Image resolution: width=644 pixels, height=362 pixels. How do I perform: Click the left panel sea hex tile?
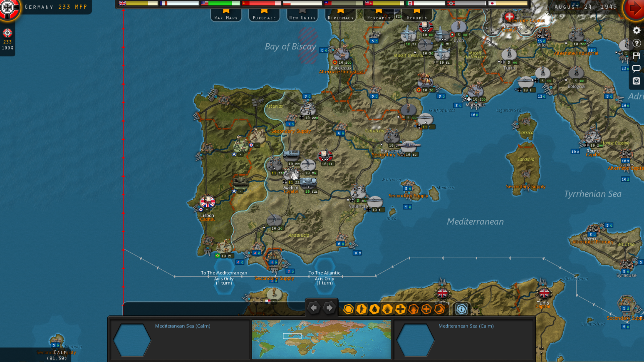pyautogui.click(x=132, y=340)
